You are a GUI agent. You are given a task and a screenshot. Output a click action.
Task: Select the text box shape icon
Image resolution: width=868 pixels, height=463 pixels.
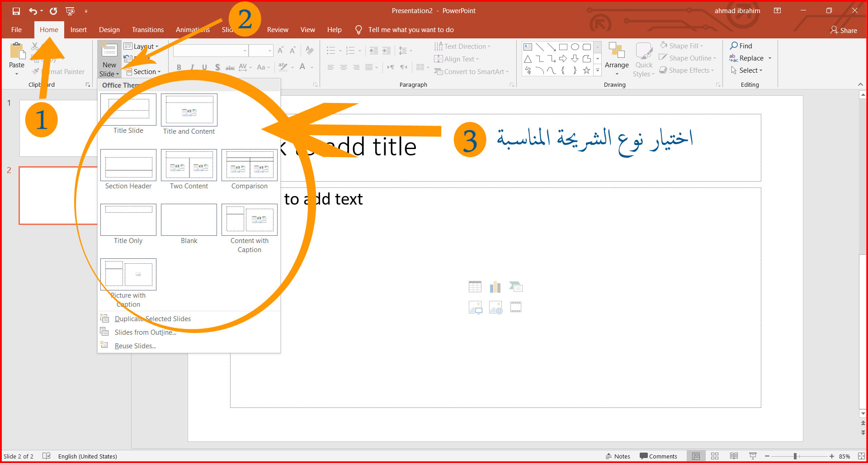(528, 47)
